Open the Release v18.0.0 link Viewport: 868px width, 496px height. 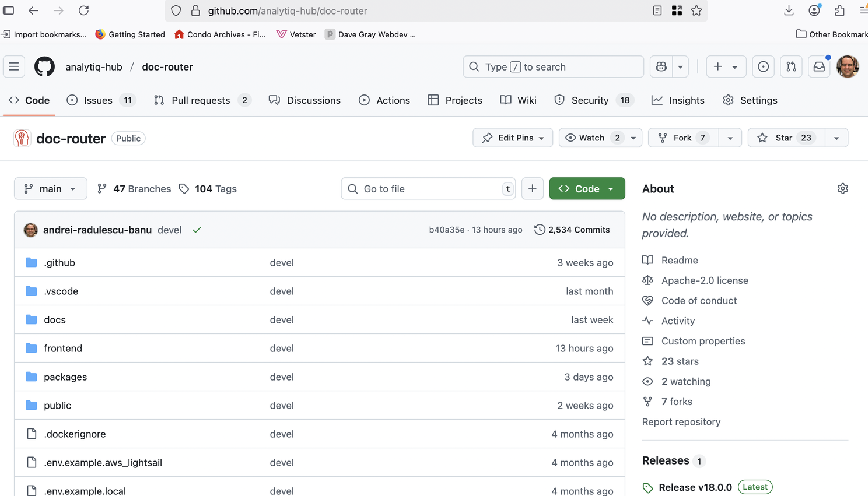[x=695, y=487]
